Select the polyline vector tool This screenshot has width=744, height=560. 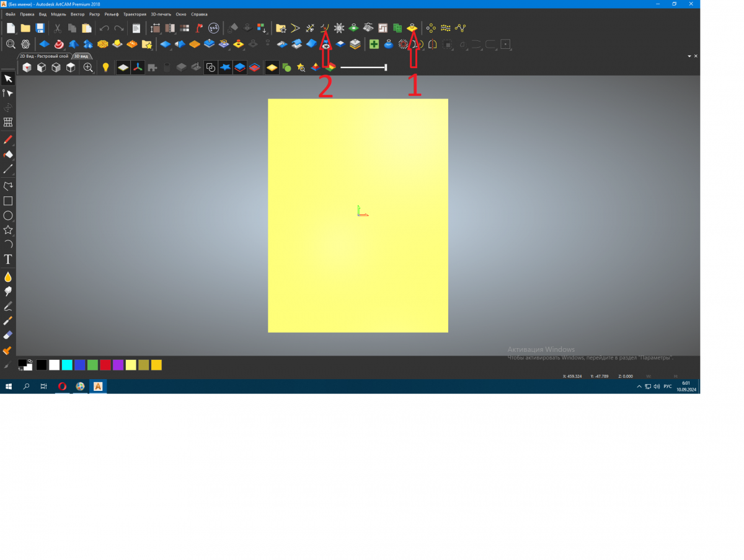coord(8,186)
